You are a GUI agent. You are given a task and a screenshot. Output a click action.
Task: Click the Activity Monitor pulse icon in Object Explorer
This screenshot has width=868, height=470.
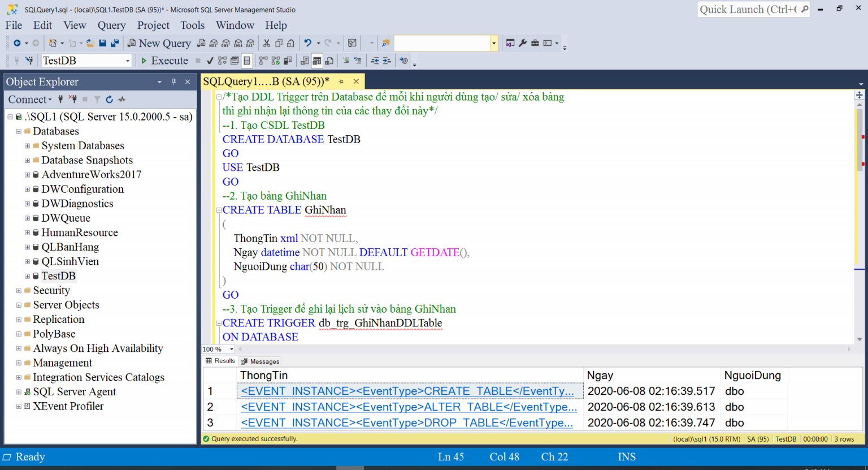tap(121, 100)
